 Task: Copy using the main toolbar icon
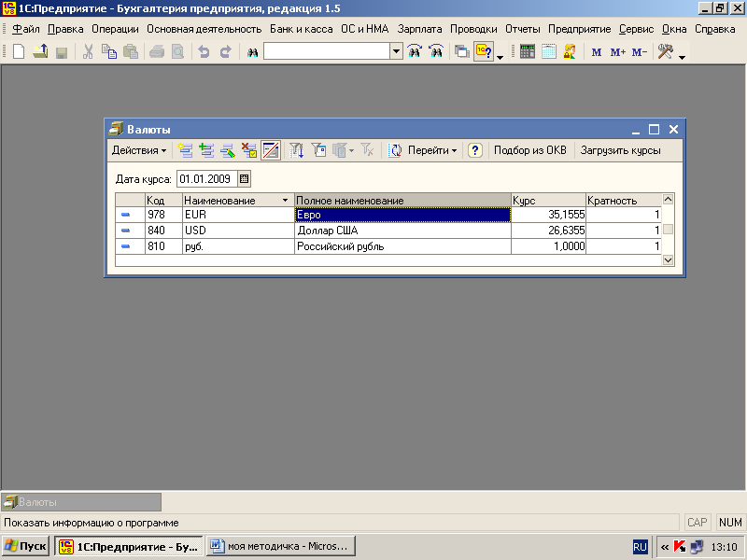click(109, 51)
